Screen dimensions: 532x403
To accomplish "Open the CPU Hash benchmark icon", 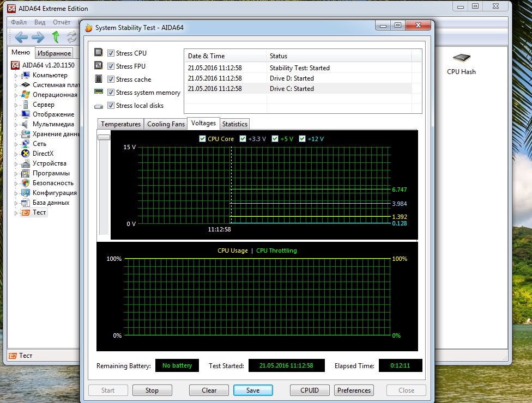I will pos(461,59).
